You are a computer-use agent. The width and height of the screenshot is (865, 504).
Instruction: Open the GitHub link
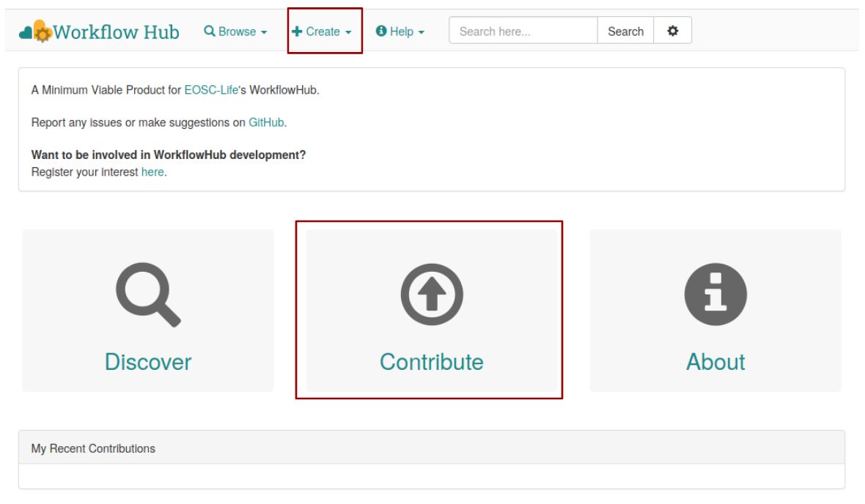tap(266, 122)
